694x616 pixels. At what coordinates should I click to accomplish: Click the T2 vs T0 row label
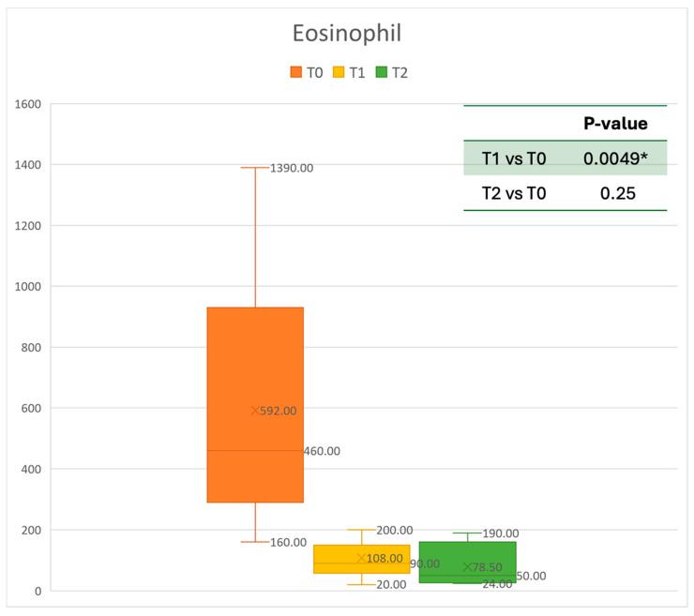click(514, 193)
